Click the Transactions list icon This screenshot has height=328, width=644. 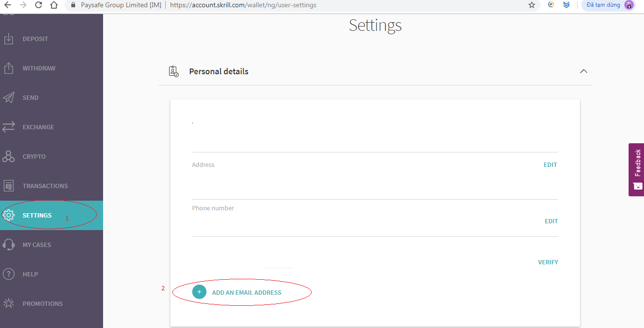(x=9, y=186)
